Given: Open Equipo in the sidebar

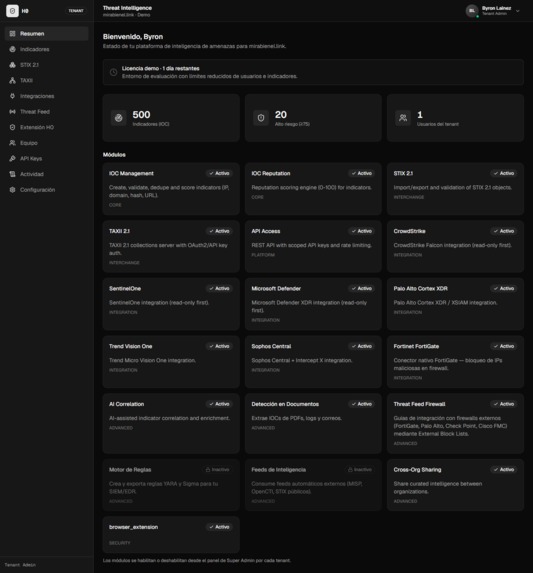Looking at the screenshot, I should pos(47,143).
